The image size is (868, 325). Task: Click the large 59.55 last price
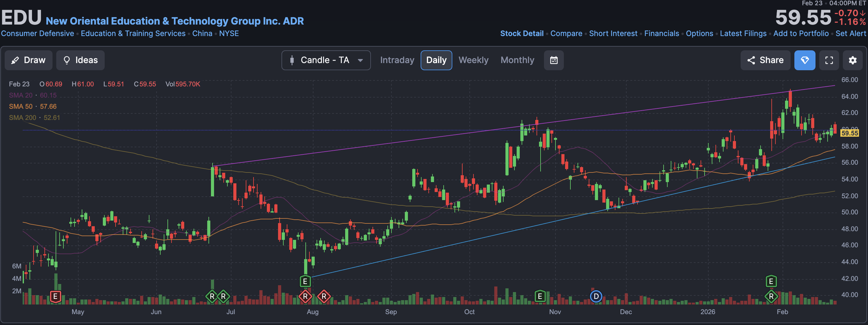click(803, 17)
